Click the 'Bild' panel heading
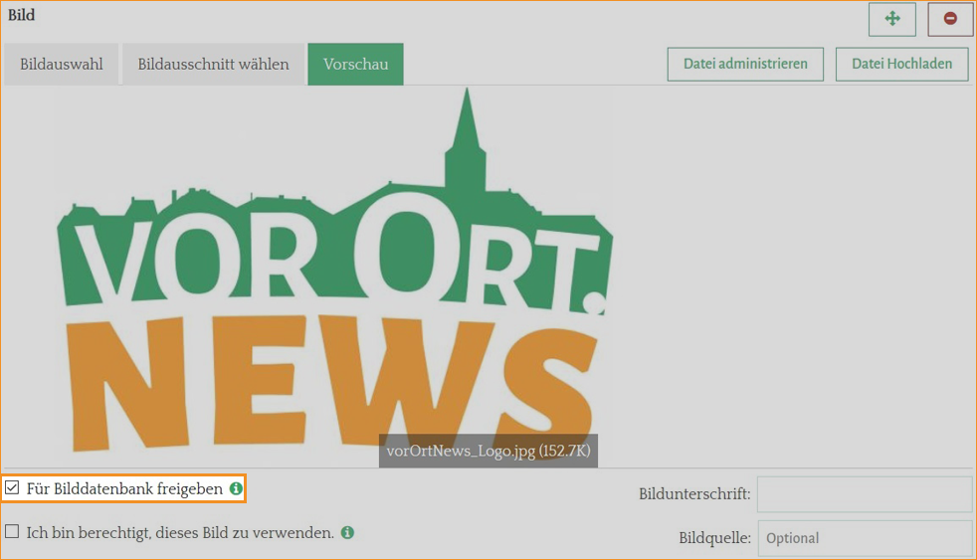The height and width of the screenshot is (560, 977). pos(22,16)
